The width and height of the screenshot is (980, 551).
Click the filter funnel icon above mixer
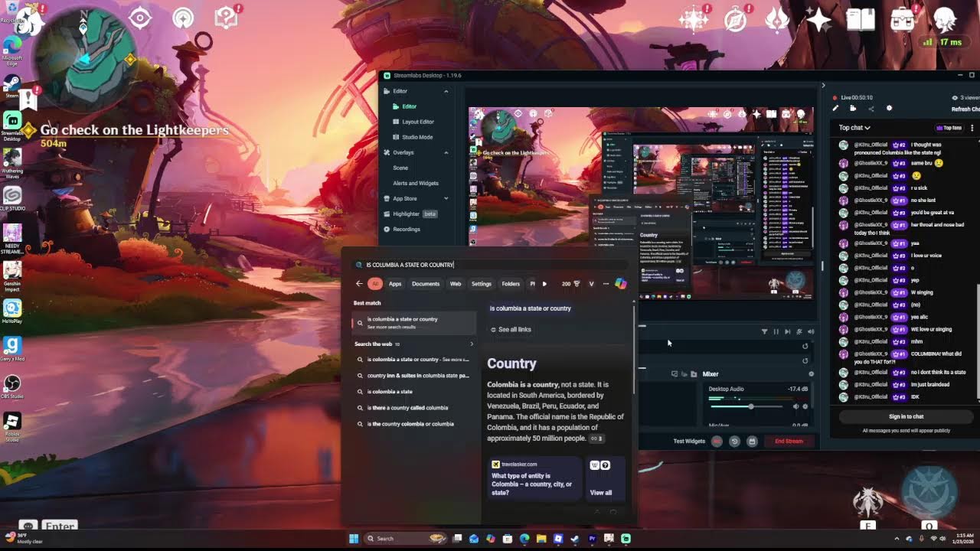coord(764,331)
